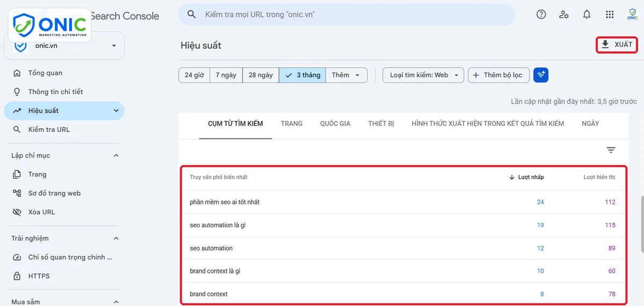Switch to the TRANG tab
This screenshot has height=306, width=644.
(x=291, y=124)
